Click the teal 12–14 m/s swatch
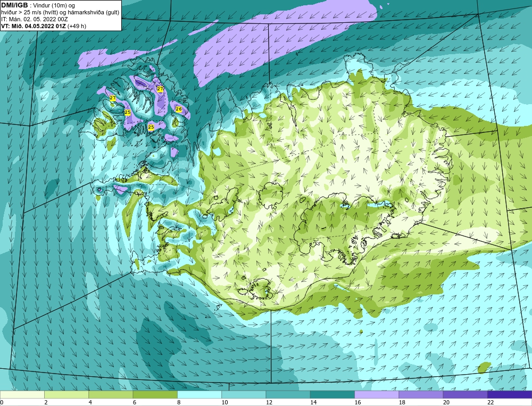The image size is (532, 406). coord(288,394)
